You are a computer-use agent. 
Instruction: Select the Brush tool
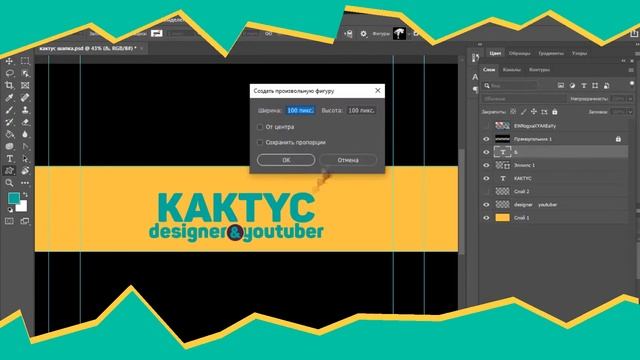click(x=9, y=110)
